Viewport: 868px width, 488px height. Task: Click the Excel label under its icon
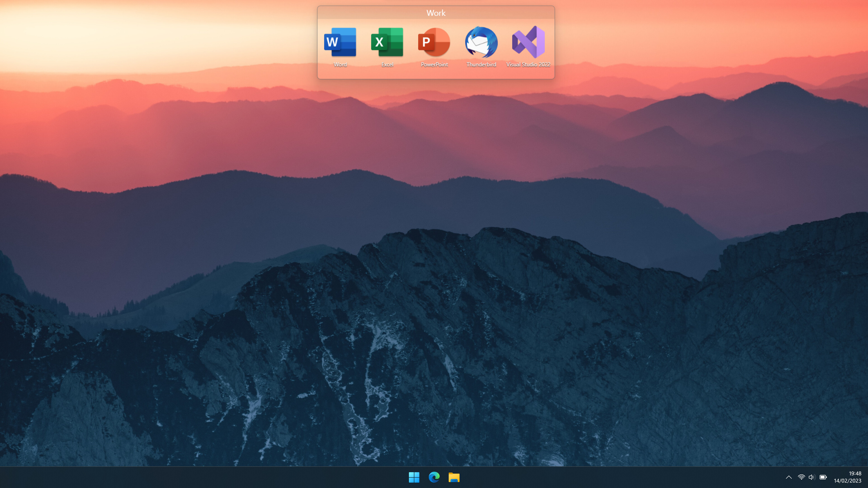387,65
